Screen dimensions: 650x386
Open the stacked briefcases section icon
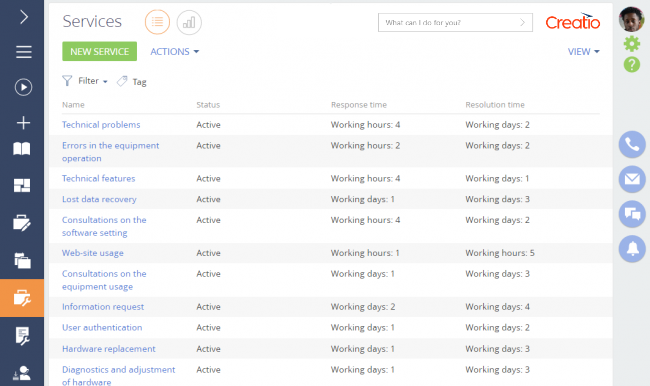tap(22, 260)
